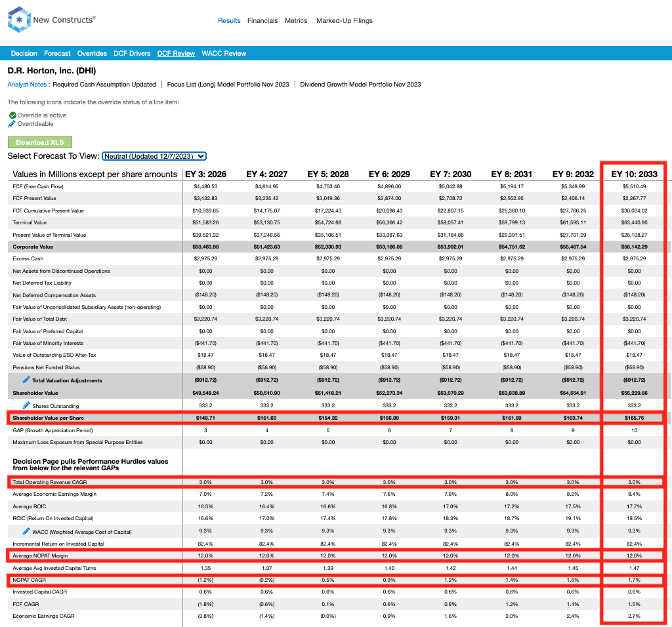The image size is (672, 627).
Task: Open the Select Forecast To View dropdown
Action: pos(154,156)
